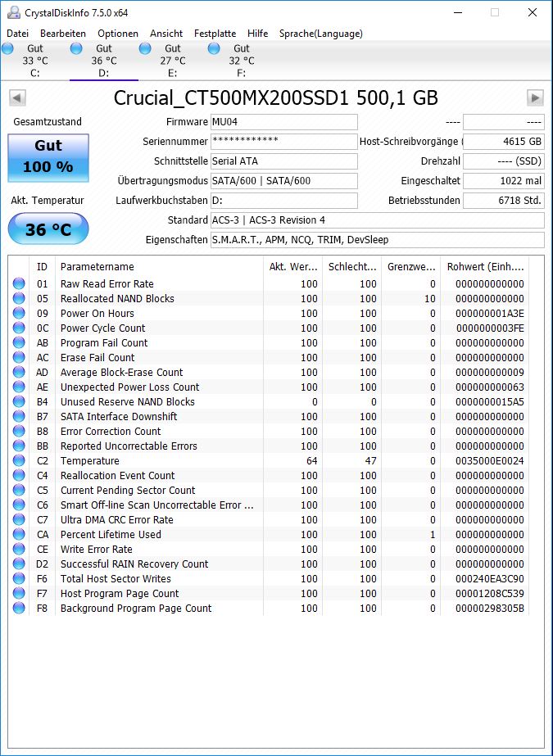Image resolution: width=553 pixels, height=756 pixels.
Task: Click the Rohwert column header
Action: coord(485,267)
